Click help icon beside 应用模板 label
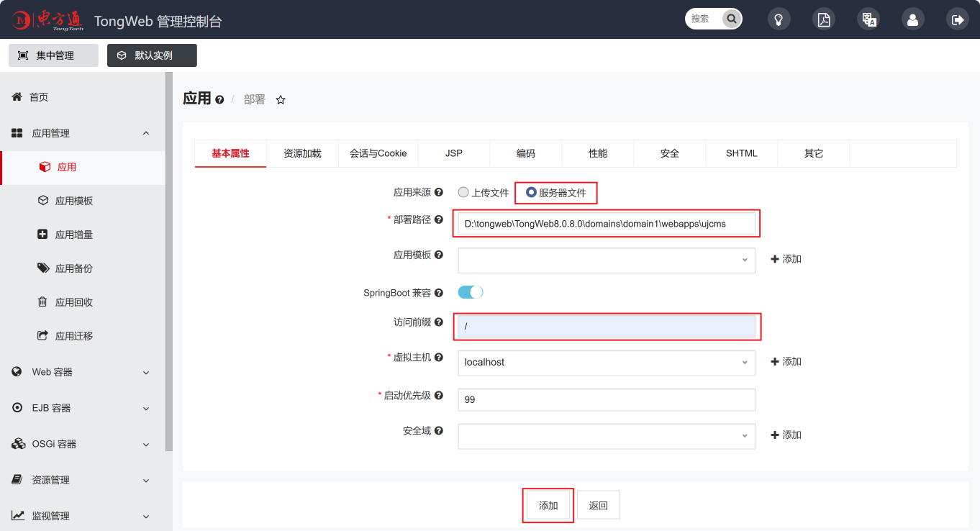The width and height of the screenshot is (980, 531). point(439,255)
